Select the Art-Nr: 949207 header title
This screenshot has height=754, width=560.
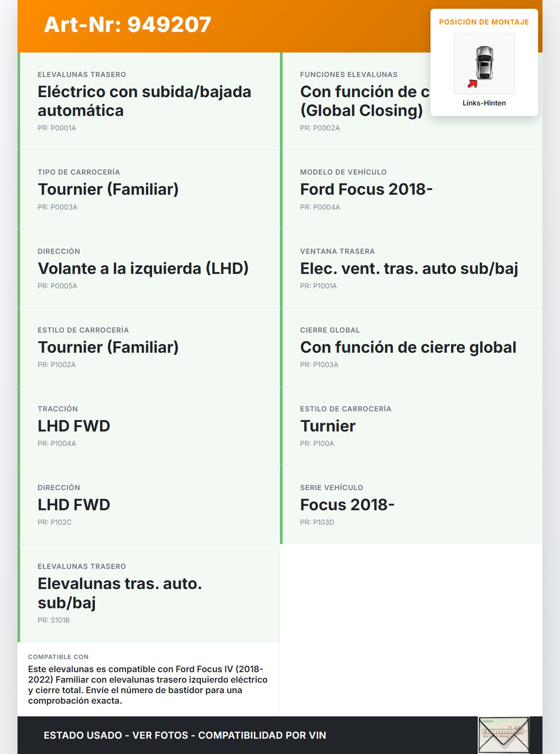pyautogui.click(x=128, y=25)
